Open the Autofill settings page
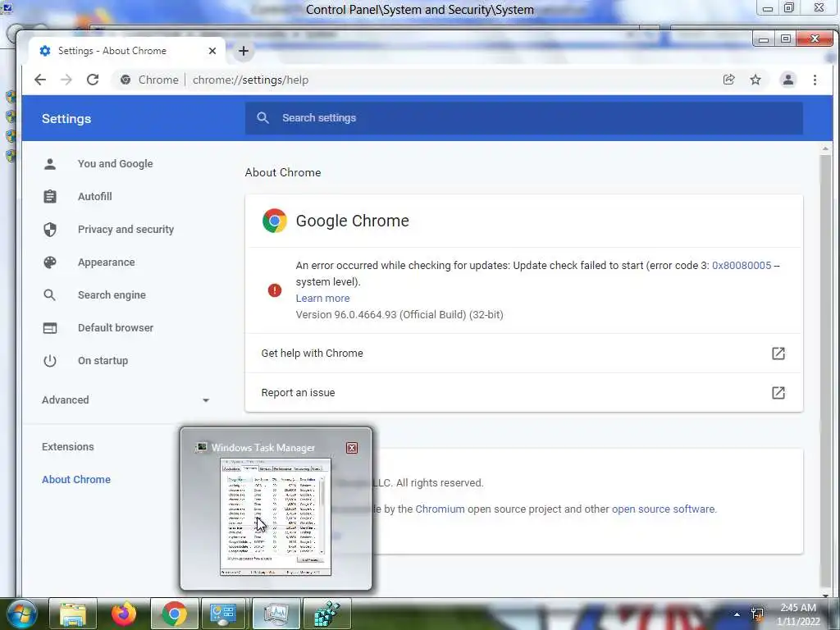This screenshot has width=840, height=630. 95,197
